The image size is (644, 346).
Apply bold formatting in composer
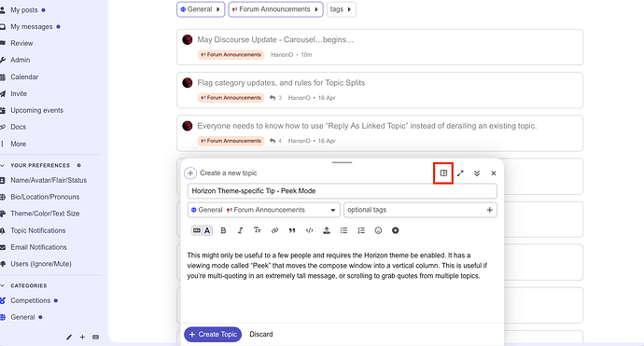[x=223, y=230]
